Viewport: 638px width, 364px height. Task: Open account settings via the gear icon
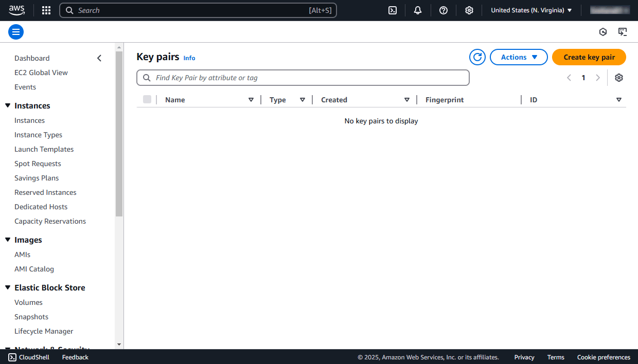469,10
